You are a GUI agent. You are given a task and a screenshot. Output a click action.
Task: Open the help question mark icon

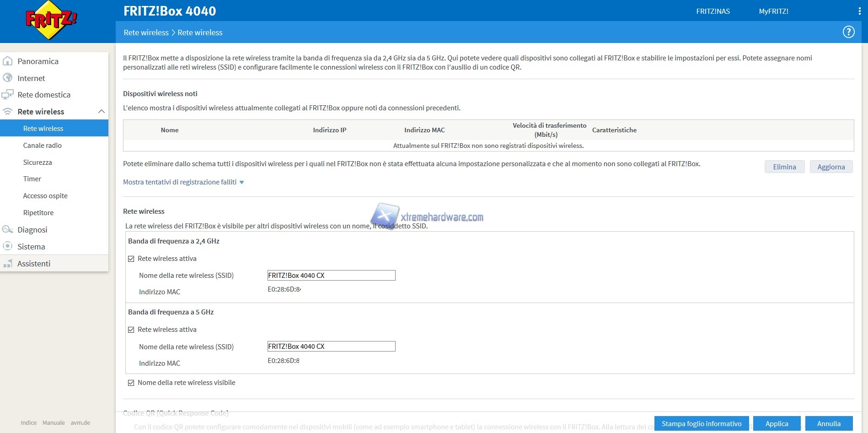[848, 32]
